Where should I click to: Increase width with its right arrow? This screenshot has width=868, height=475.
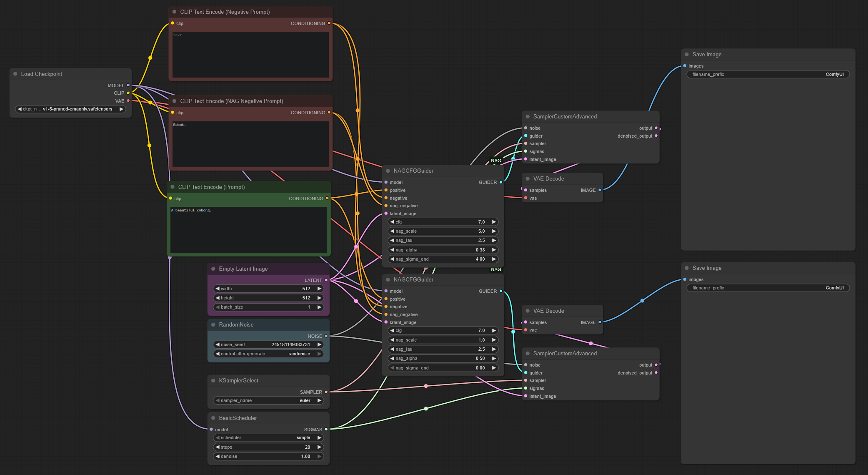(x=319, y=289)
